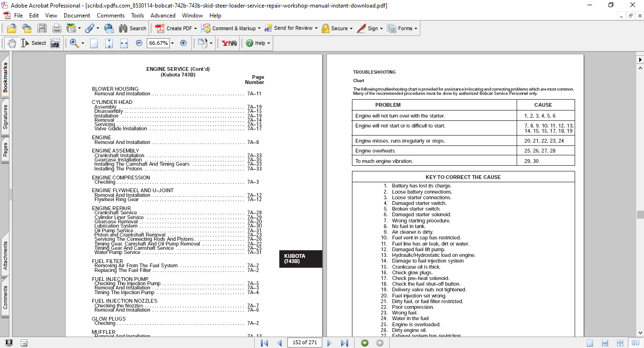Click the Email globe envelope icon
This screenshot has width=644, height=348.
(109, 28)
